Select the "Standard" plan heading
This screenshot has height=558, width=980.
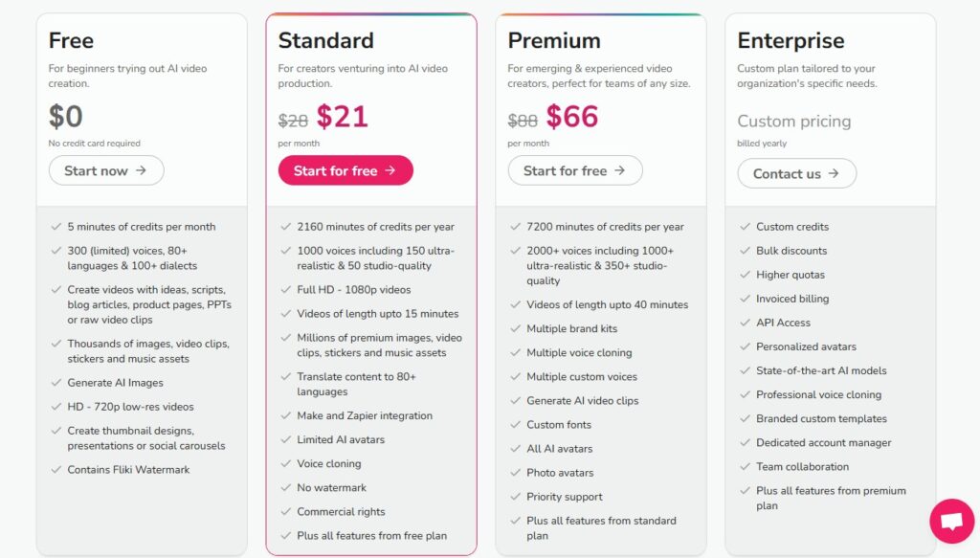point(325,40)
